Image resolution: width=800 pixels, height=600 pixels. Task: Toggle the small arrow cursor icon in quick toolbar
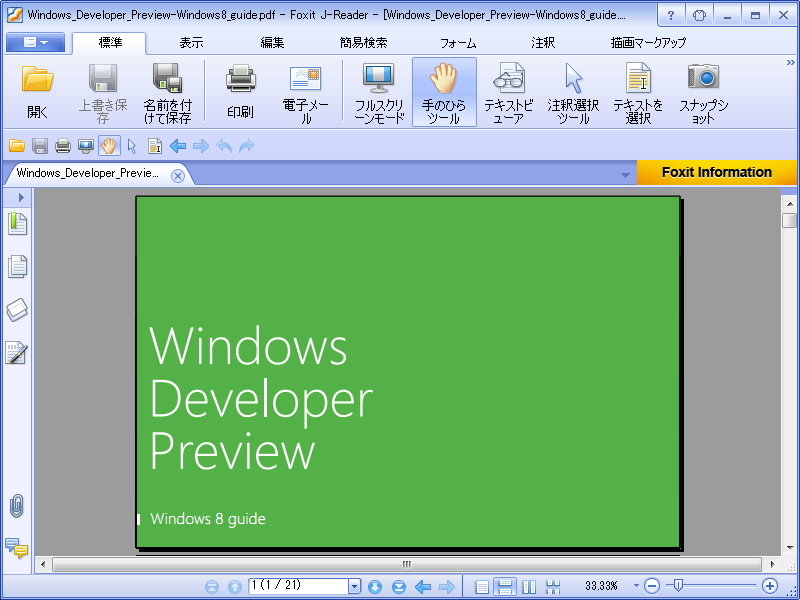(132, 146)
